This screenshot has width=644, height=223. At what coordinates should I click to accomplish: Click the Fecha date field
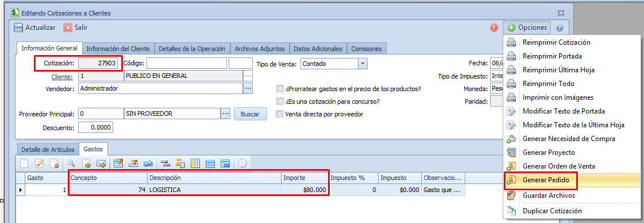496,64
